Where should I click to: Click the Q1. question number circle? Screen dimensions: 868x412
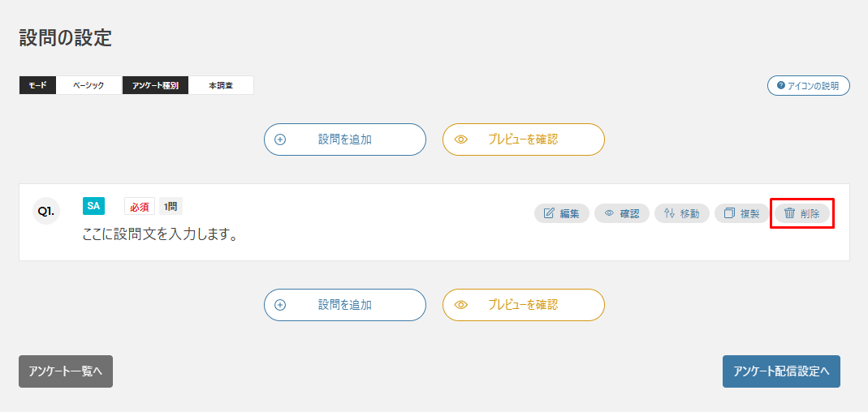tap(46, 211)
